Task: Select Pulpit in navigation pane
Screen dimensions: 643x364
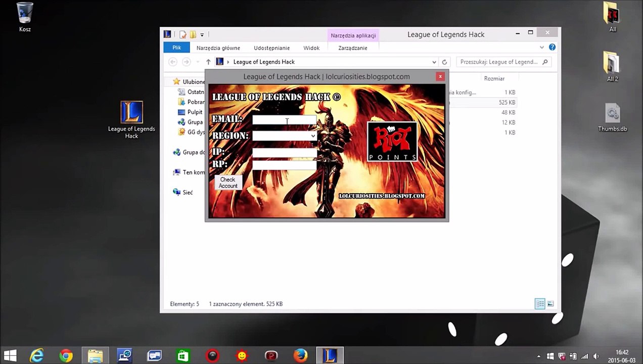Action: (x=191, y=112)
